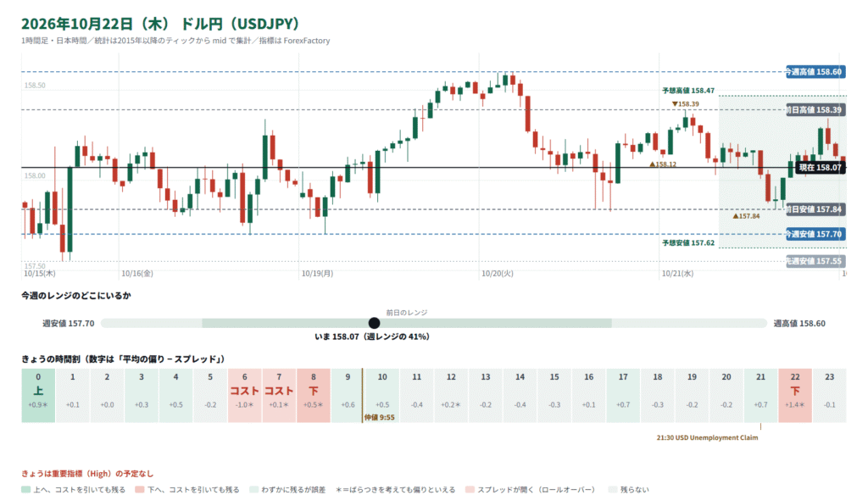Select hour 5 cell showing -0.2
868x495 pixels.
[210, 395]
